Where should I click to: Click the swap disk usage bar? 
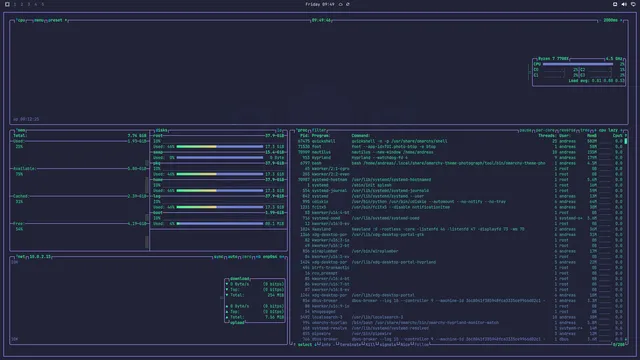220,158
